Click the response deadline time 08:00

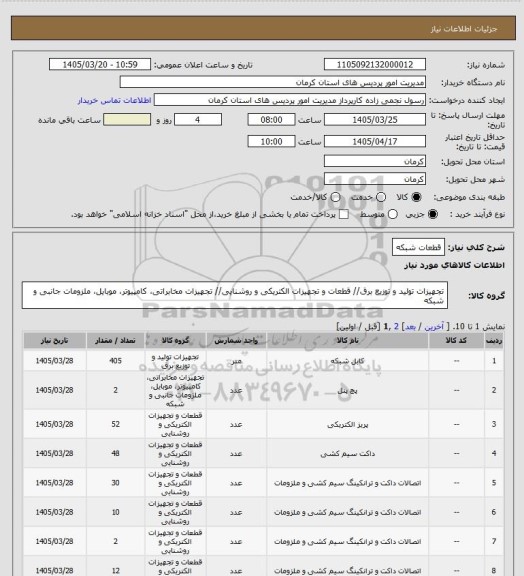[272, 120]
